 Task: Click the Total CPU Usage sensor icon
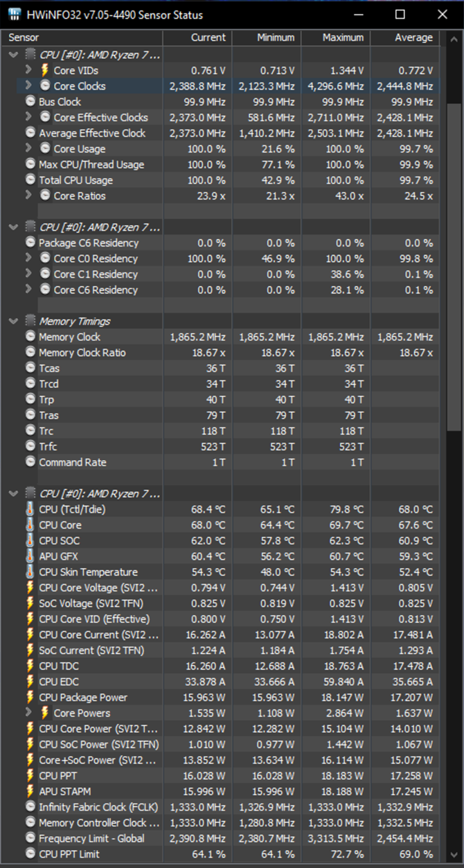coord(30,179)
